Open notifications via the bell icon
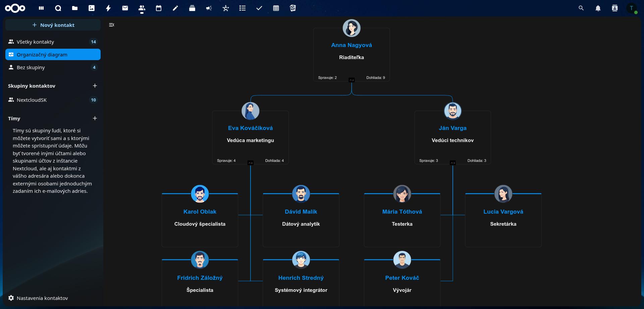The height and width of the screenshot is (309, 644). pyautogui.click(x=598, y=8)
